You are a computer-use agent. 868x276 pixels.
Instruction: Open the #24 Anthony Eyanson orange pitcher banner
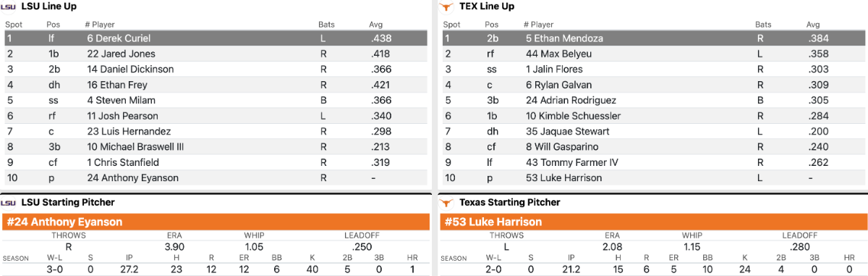pos(216,222)
